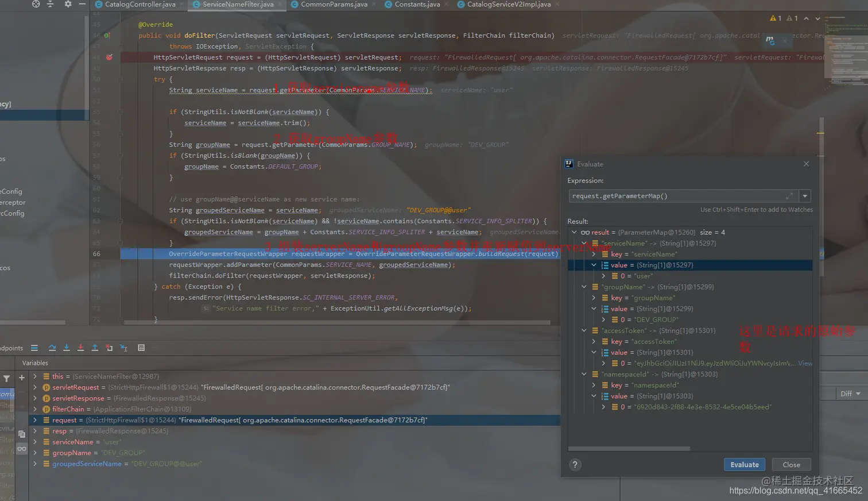The width and height of the screenshot is (868, 501).
Task: Go to next highlighted error arrow
Action: (817, 18)
